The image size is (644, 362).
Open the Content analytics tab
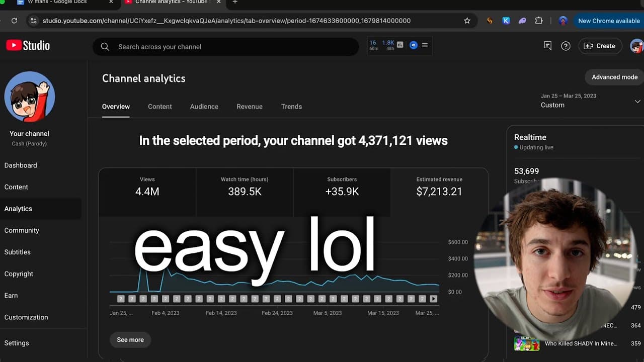tap(160, 107)
